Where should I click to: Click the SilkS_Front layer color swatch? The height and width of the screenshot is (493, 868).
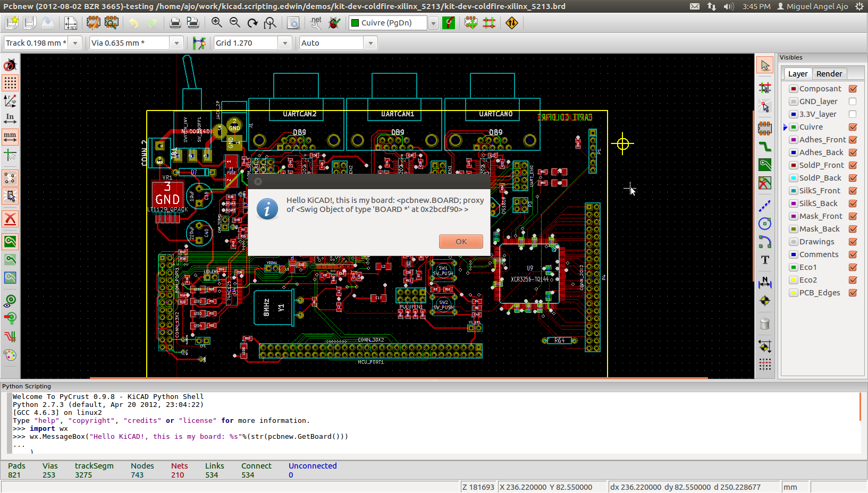[x=793, y=191]
